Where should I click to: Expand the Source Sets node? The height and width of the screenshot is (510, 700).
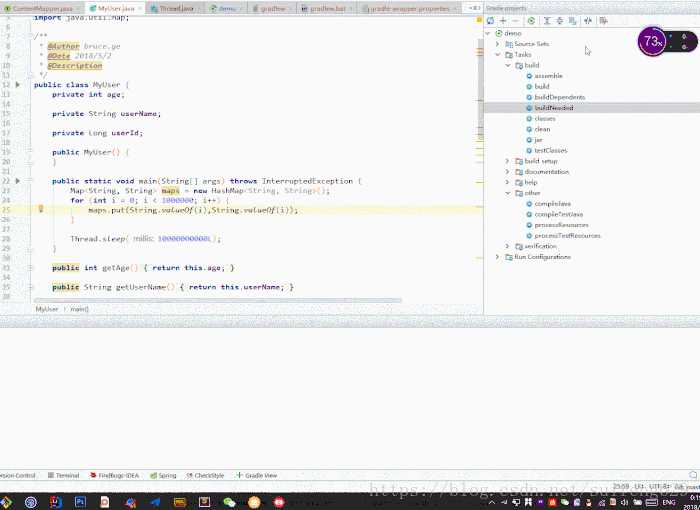[497, 44]
